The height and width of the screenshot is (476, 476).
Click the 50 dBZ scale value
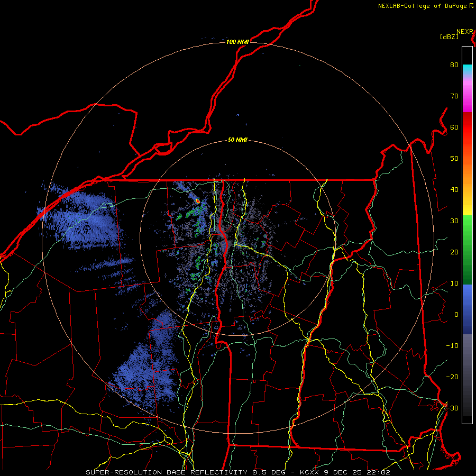454,159
